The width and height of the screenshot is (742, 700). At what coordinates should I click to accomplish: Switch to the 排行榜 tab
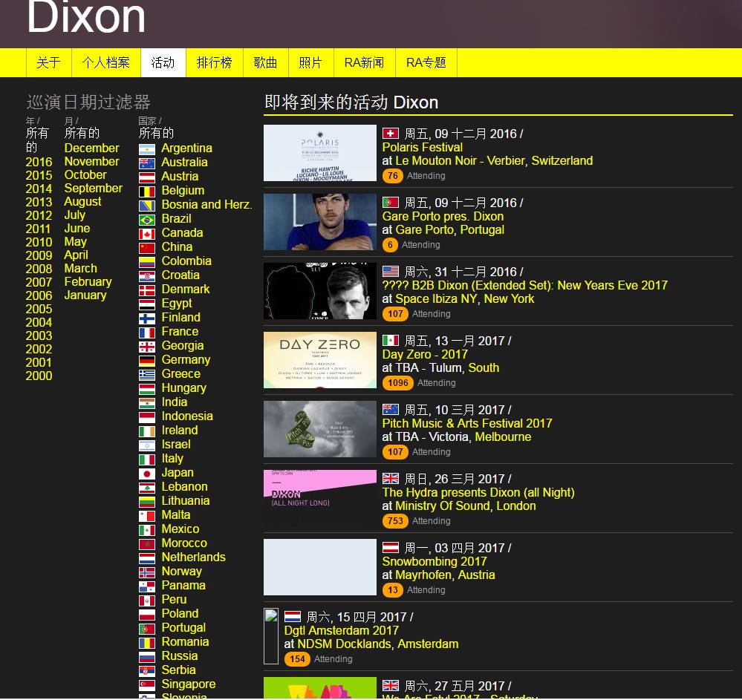(214, 62)
